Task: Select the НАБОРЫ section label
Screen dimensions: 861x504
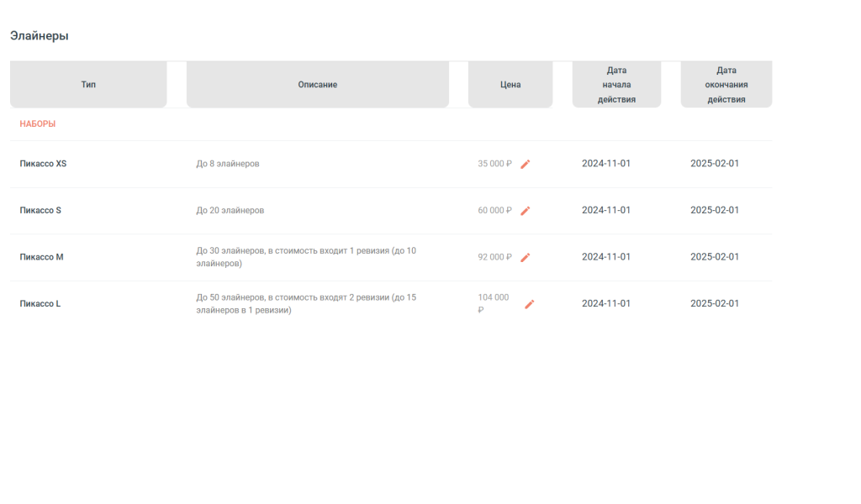Action: tap(37, 124)
